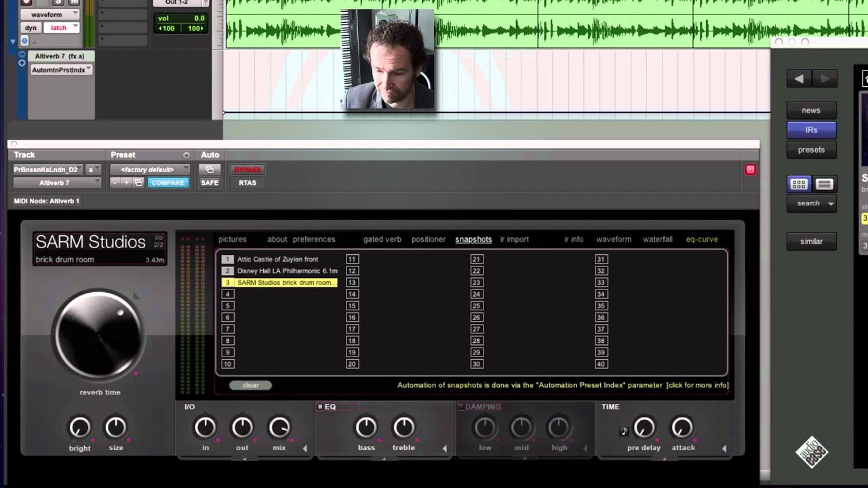Open the gated verb tab

tap(382, 239)
